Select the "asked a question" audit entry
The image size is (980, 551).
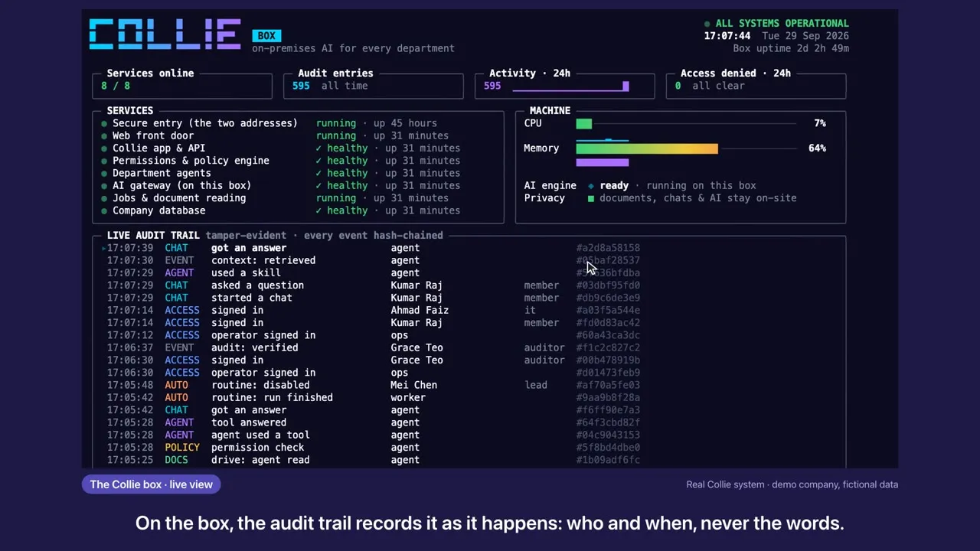tap(257, 285)
